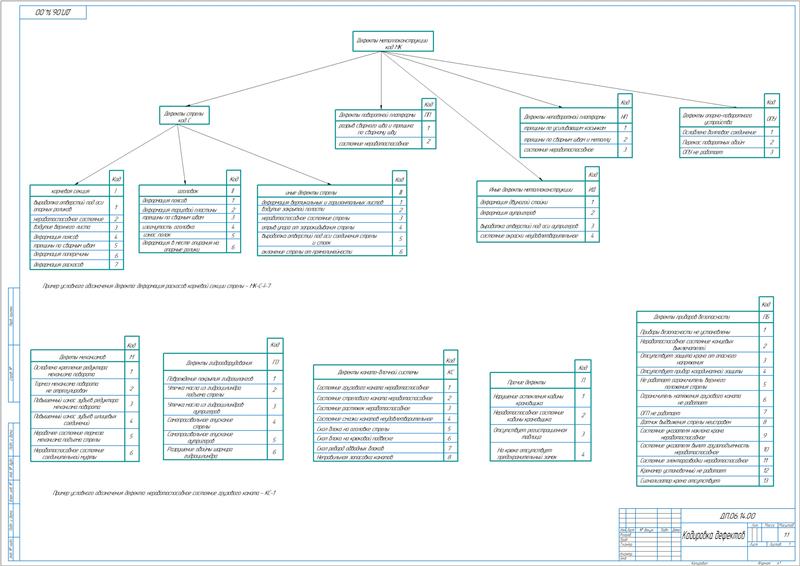
Task: Click the drawing number 'ДП.06.14.00'
Action: click(x=738, y=516)
